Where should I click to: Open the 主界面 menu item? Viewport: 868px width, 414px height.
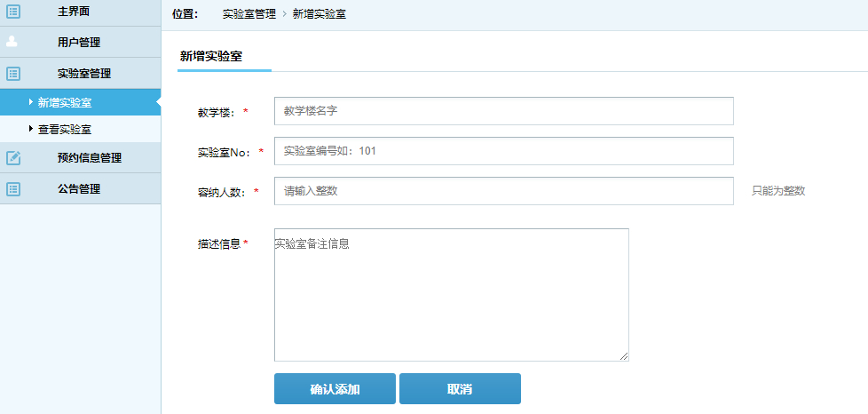tap(80, 12)
